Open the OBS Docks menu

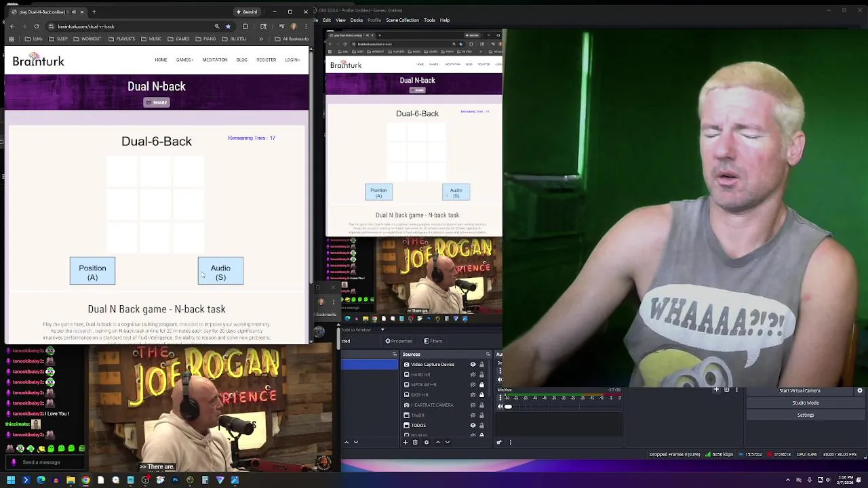[357, 20]
